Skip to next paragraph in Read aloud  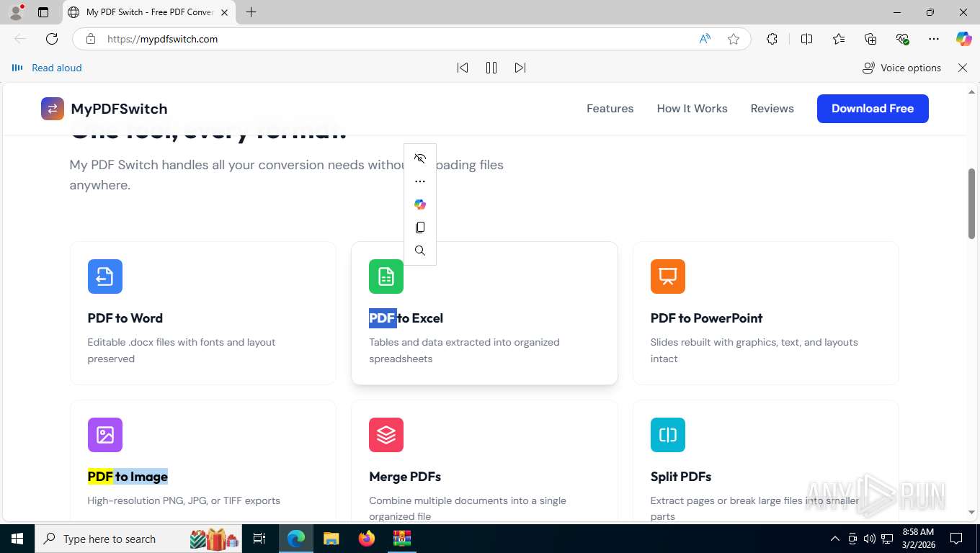(520, 68)
